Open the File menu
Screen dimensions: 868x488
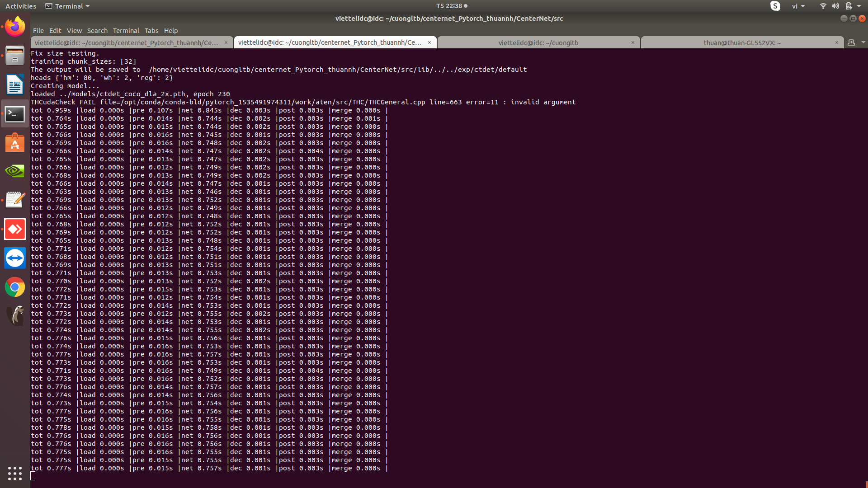38,31
